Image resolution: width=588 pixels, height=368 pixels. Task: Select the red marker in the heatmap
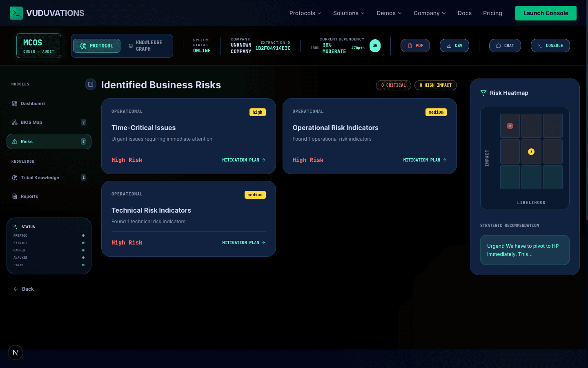pos(510,126)
